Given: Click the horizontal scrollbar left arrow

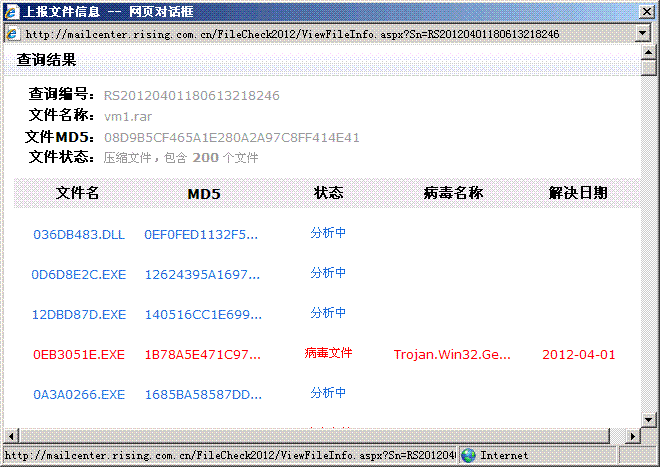Looking at the screenshot, I should [x=11, y=436].
